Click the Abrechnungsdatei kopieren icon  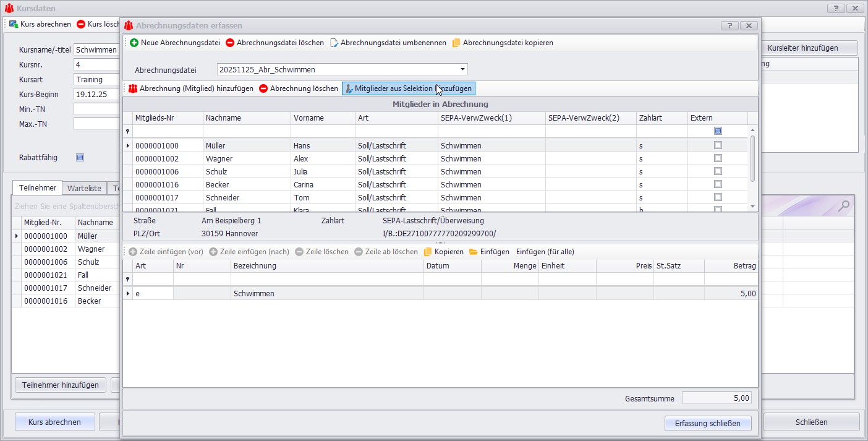(x=456, y=43)
